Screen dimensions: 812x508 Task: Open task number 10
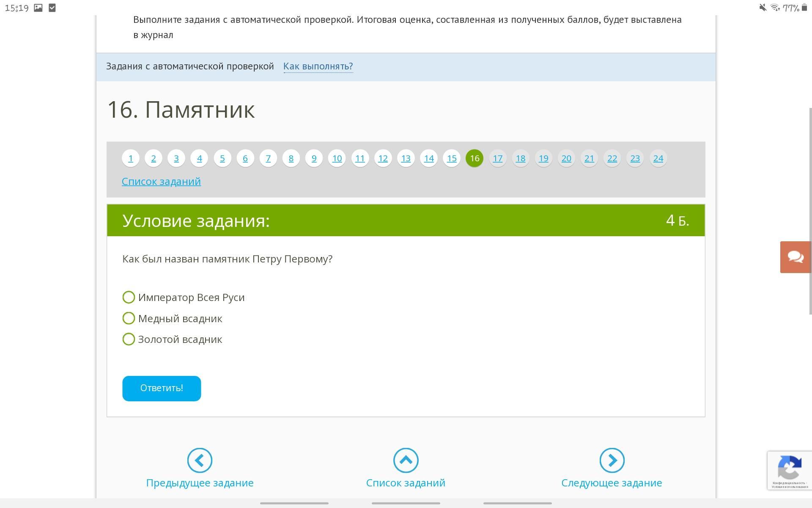337,158
